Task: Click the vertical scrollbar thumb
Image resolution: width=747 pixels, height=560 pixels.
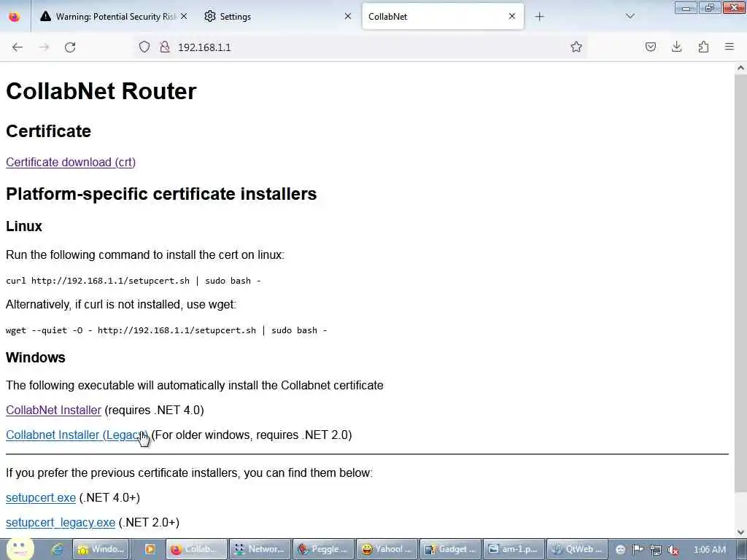Action: tap(741, 284)
